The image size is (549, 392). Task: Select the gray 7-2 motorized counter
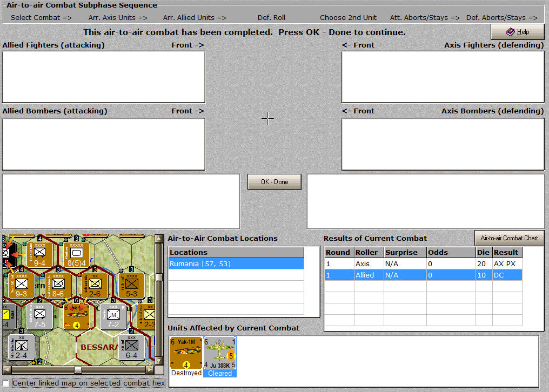[x=113, y=316]
